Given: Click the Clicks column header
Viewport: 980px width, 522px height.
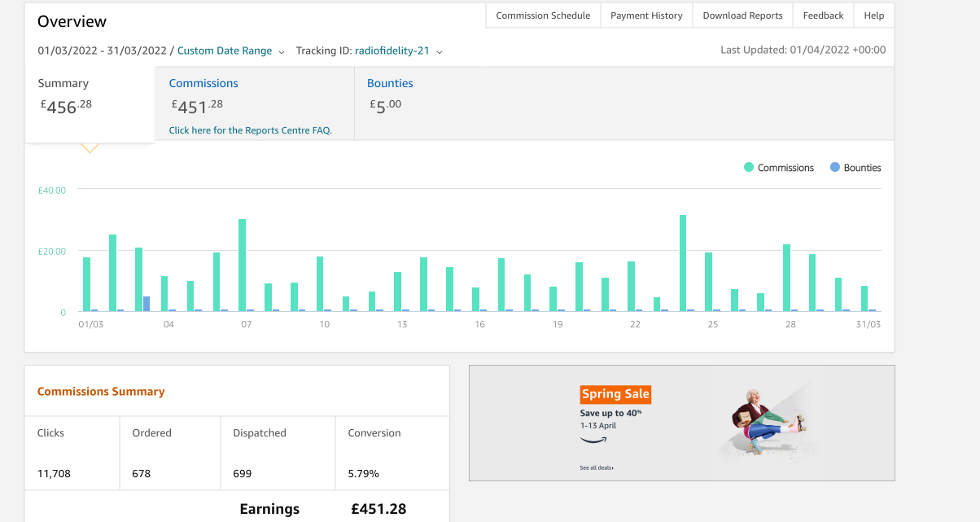Looking at the screenshot, I should 50,433.
